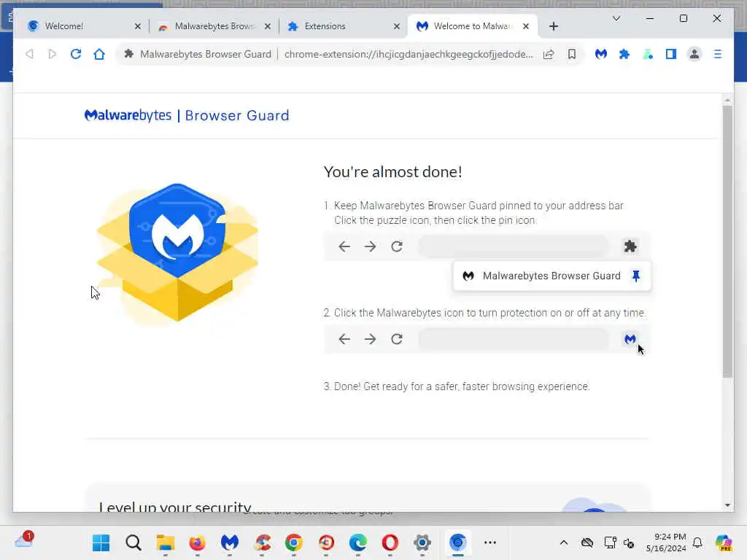
Task: Open the clock showing 9:24 PM
Action: pos(666,542)
